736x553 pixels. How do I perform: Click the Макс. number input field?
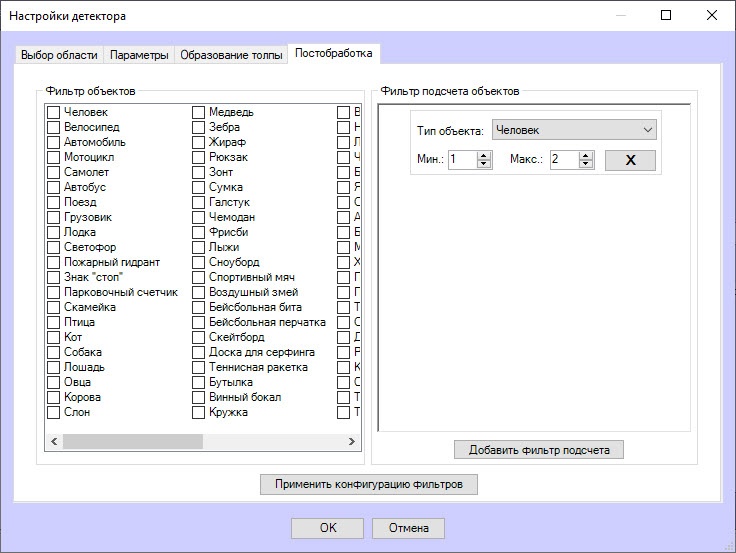[565, 160]
